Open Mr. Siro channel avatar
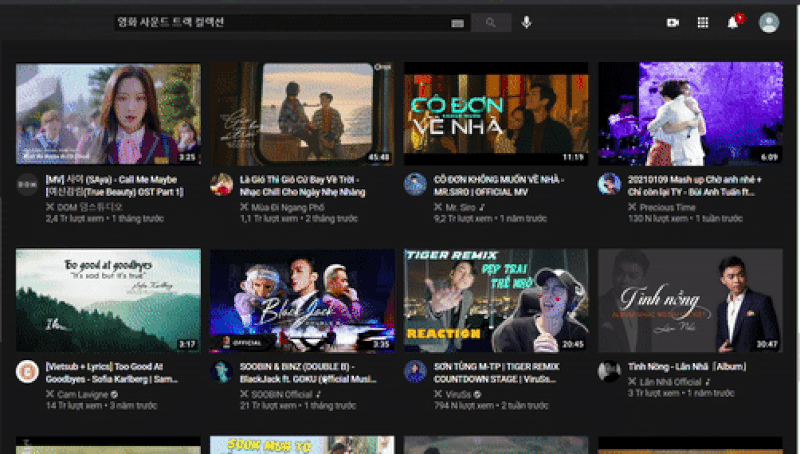 (x=415, y=184)
